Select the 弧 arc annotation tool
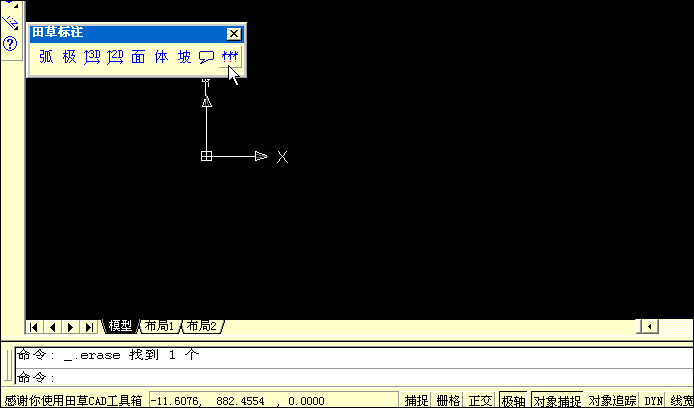 point(46,57)
